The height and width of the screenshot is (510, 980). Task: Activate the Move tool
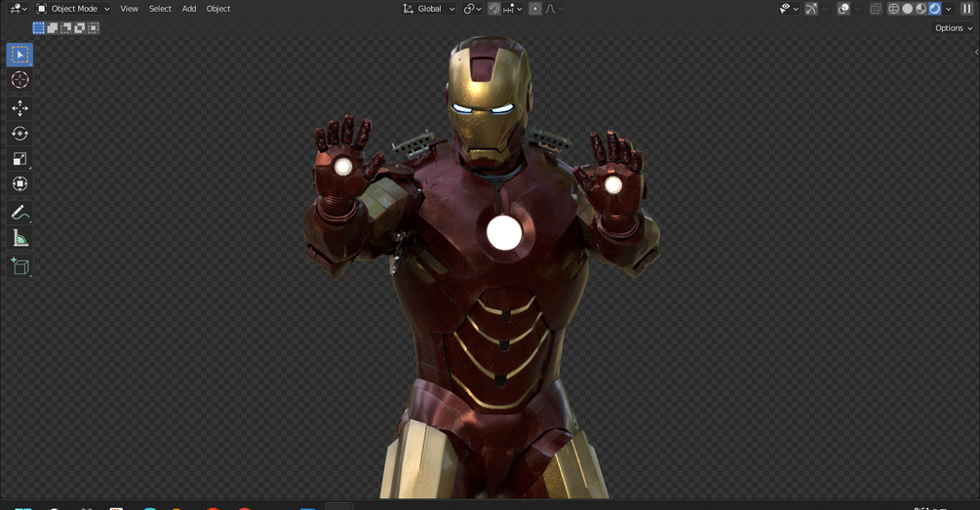coord(20,108)
